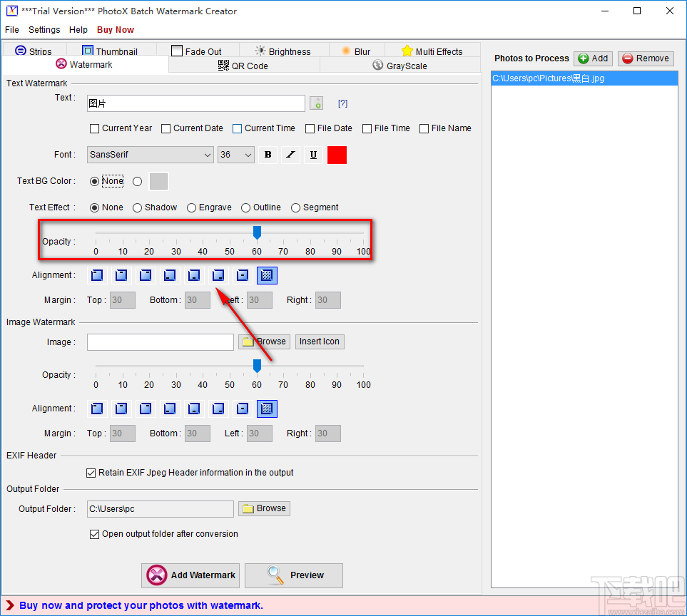Select tiled alignment for image watermark
The image size is (687, 616).
click(x=267, y=409)
